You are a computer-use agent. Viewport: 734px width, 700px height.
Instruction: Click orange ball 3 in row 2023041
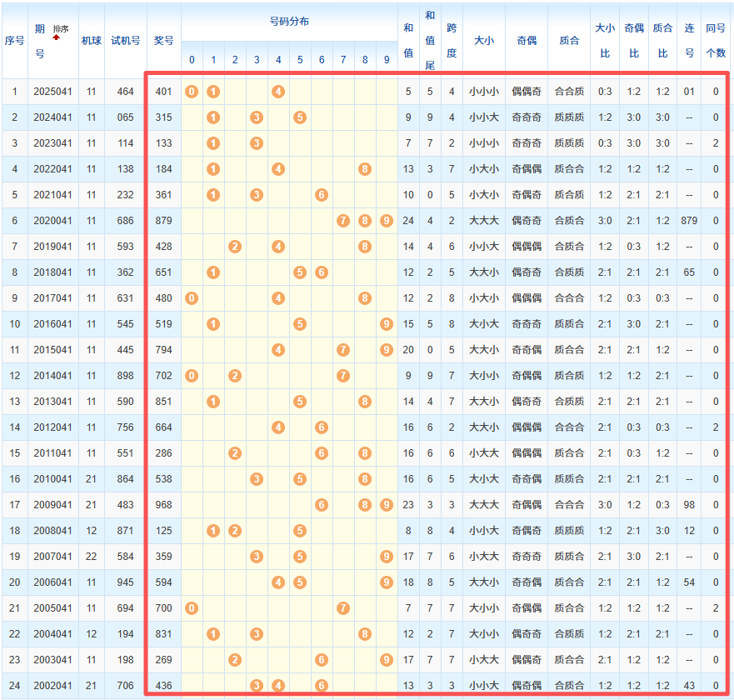(x=257, y=143)
